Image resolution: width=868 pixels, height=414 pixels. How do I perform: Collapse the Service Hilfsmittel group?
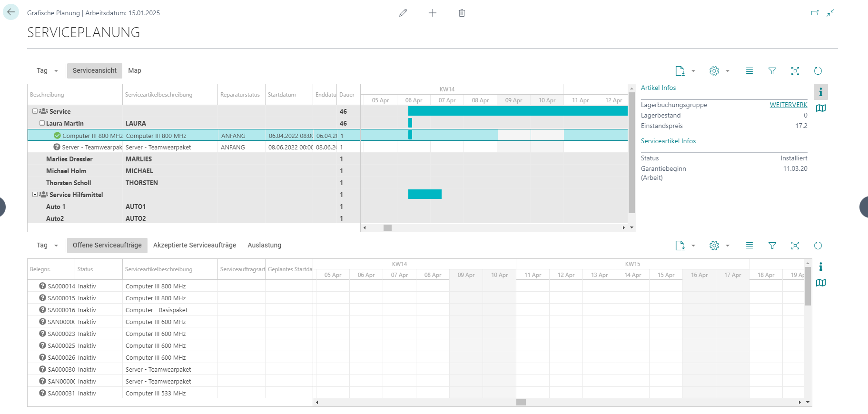pyautogui.click(x=35, y=194)
